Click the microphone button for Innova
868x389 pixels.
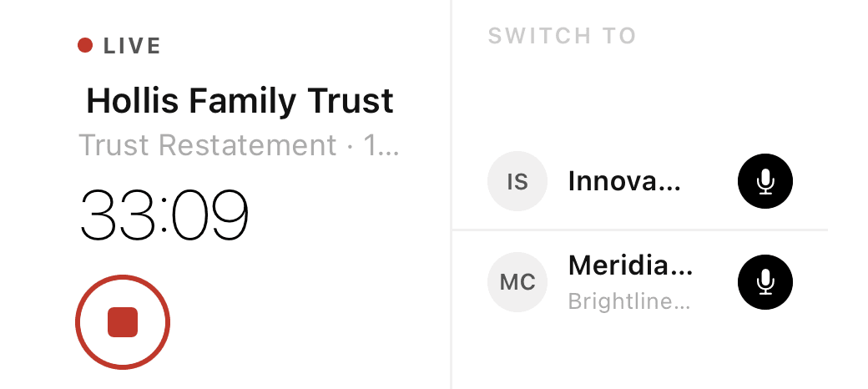tap(765, 181)
